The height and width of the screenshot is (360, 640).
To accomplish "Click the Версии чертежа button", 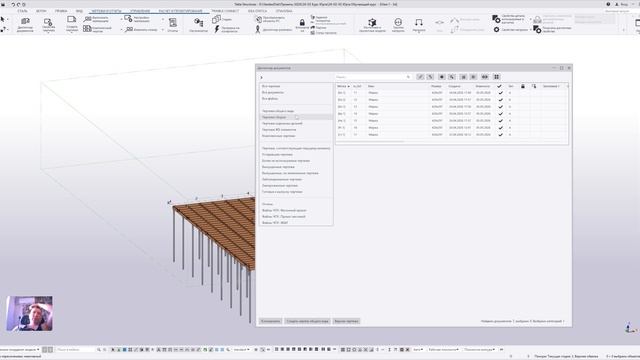I will [x=346, y=321].
